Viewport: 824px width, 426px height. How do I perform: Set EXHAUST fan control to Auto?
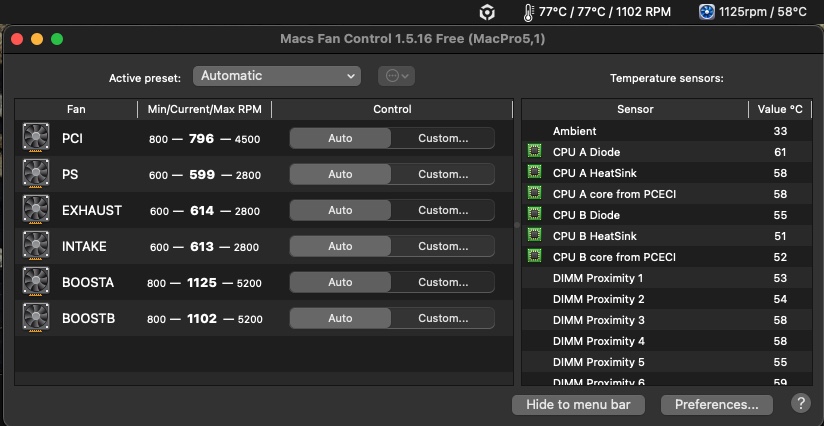[x=340, y=210]
